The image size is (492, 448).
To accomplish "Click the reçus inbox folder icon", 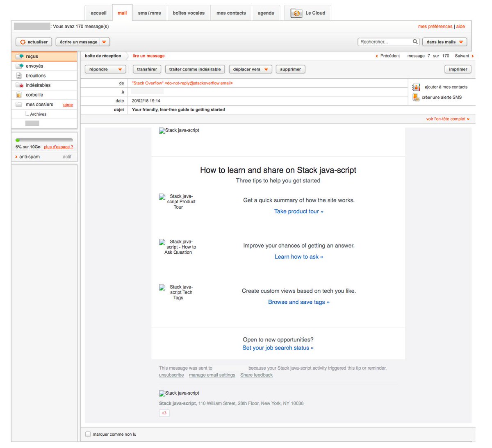I will [19, 56].
